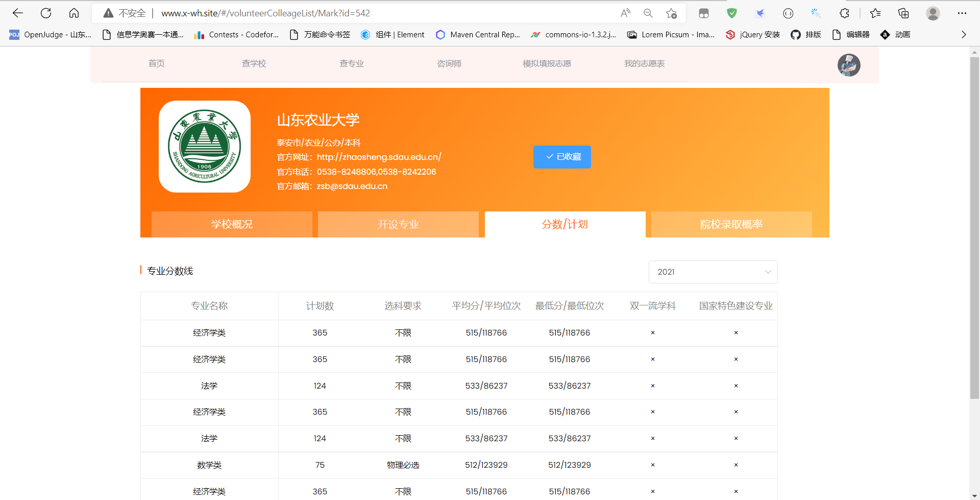Click the 计划数 value 75

click(320, 465)
